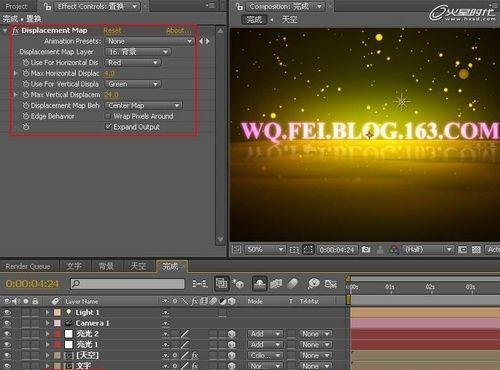Open Displacement Map Layer dropdown
This screenshot has width=500, height=370.
138,52
